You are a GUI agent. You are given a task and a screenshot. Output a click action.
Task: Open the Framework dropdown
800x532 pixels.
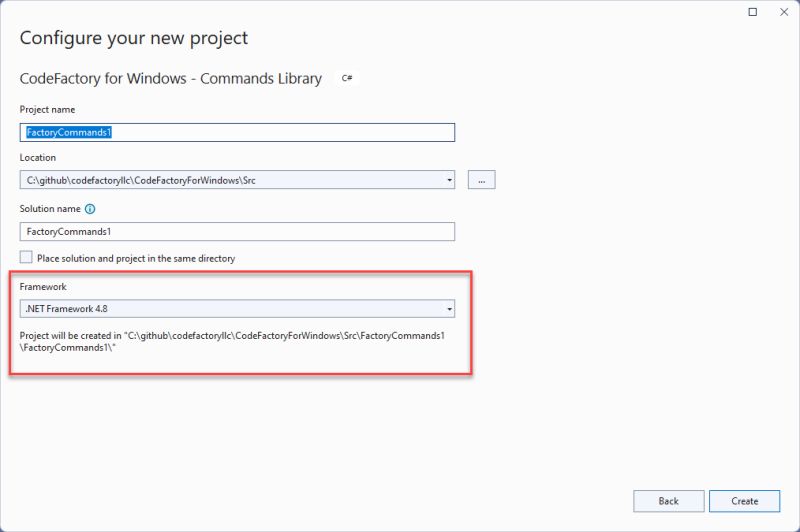click(237, 309)
